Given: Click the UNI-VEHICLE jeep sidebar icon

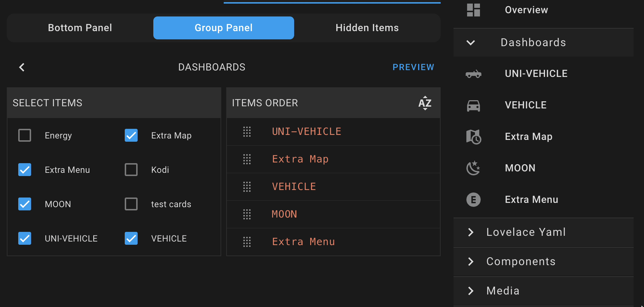Looking at the screenshot, I should (473, 74).
